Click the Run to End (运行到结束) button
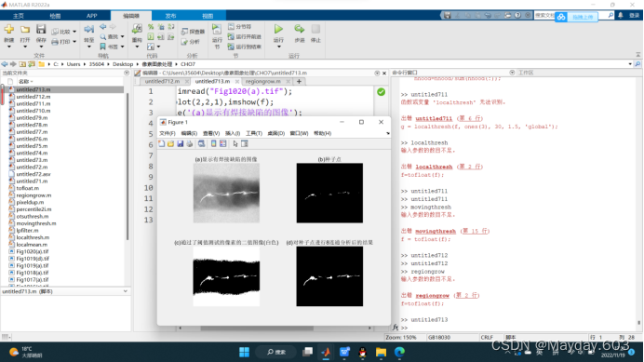The width and height of the screenshot is (644, 362). [x=245, y=47]
